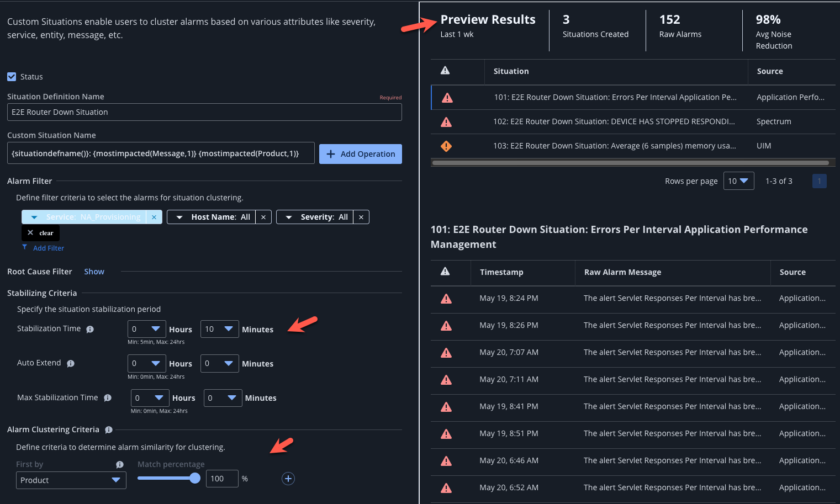Image resolution: width=840 pixels, height=504 pixels.
Task: Click the Situation Definition Name input field
Action: tap(204, 112)
